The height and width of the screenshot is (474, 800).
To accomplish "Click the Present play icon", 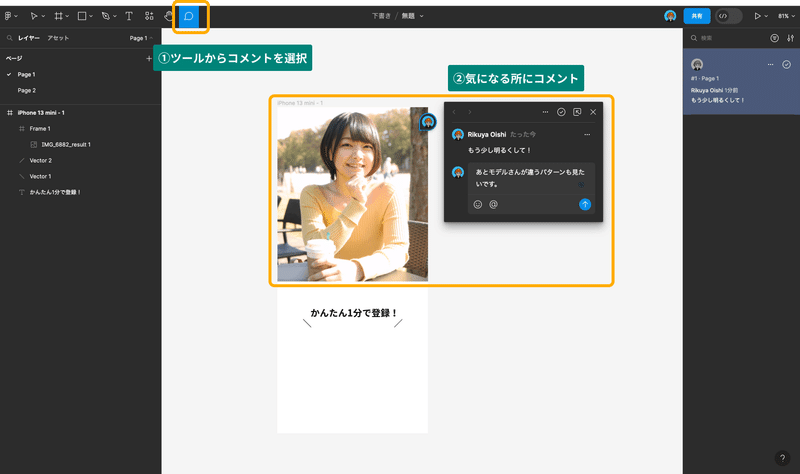I will (x=757, y=16).
